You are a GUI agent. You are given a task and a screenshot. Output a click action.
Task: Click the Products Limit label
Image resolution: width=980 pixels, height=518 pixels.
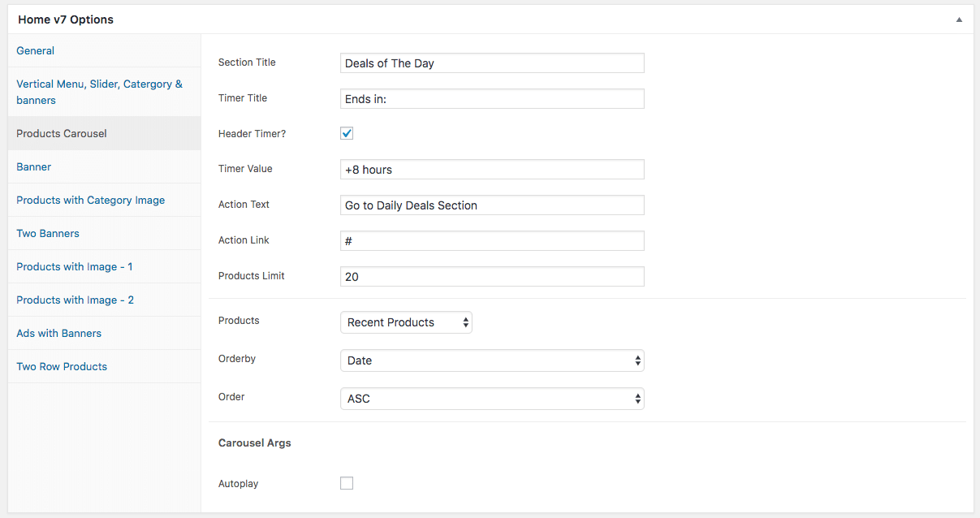tap(250, 276)
